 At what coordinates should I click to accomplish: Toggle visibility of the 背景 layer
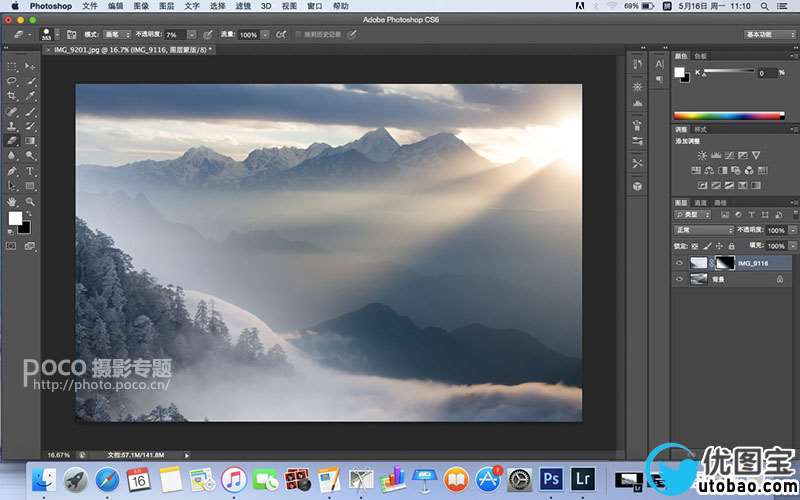coord(680,280)
